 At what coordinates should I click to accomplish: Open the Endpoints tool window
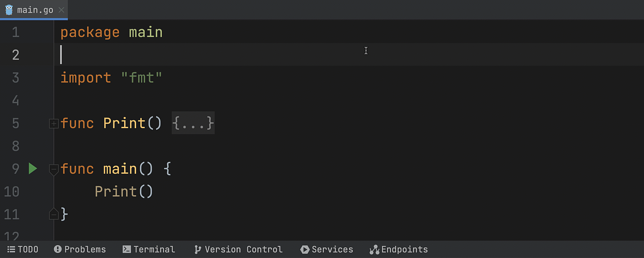pyautogui.click(x=399, y=249)
